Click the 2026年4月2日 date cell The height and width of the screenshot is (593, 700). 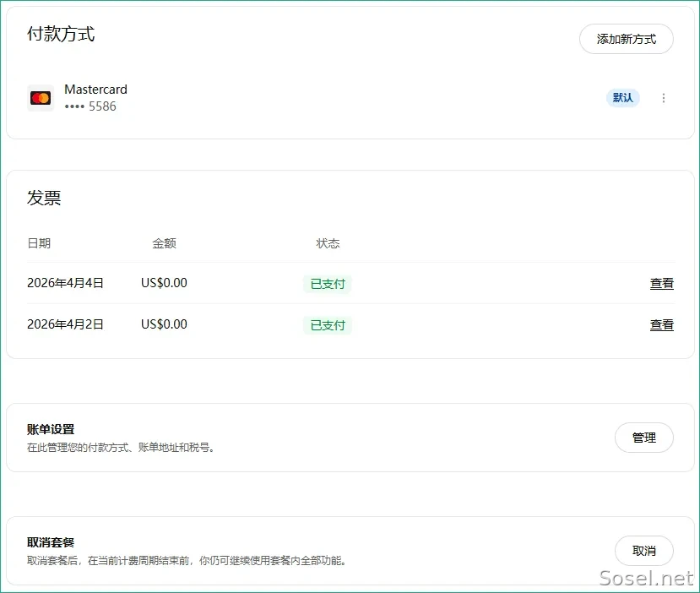(65, 324)
